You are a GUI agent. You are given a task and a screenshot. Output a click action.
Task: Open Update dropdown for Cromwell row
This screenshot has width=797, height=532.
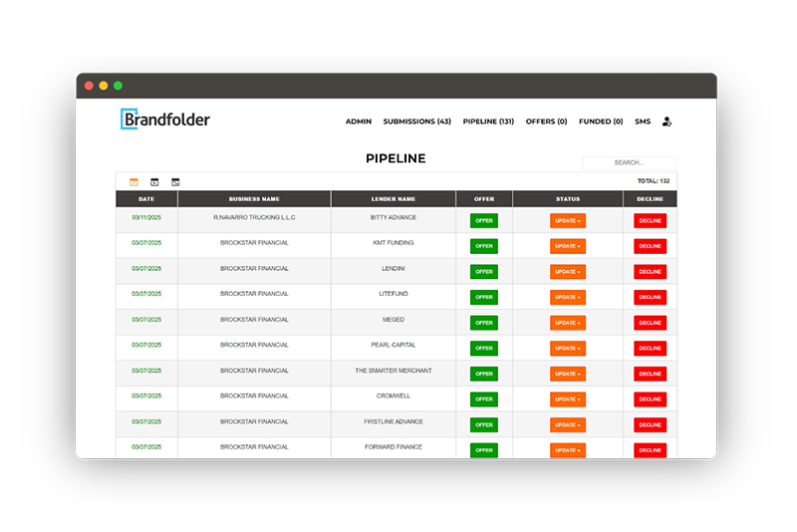568,399
